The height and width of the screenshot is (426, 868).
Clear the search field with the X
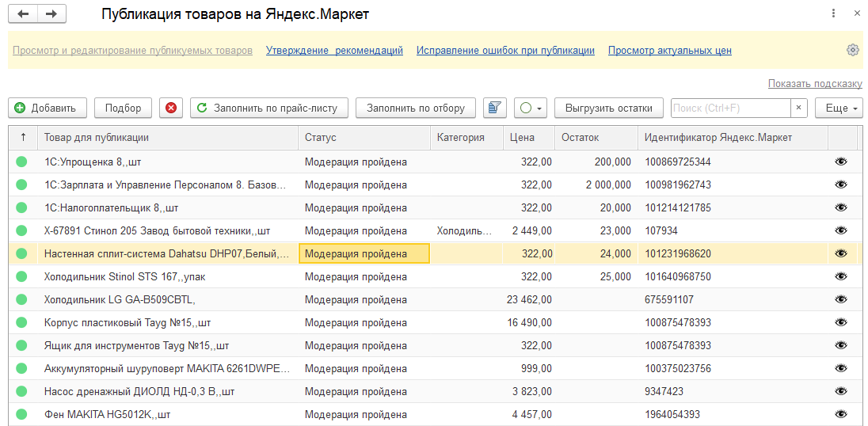[799, 108]
